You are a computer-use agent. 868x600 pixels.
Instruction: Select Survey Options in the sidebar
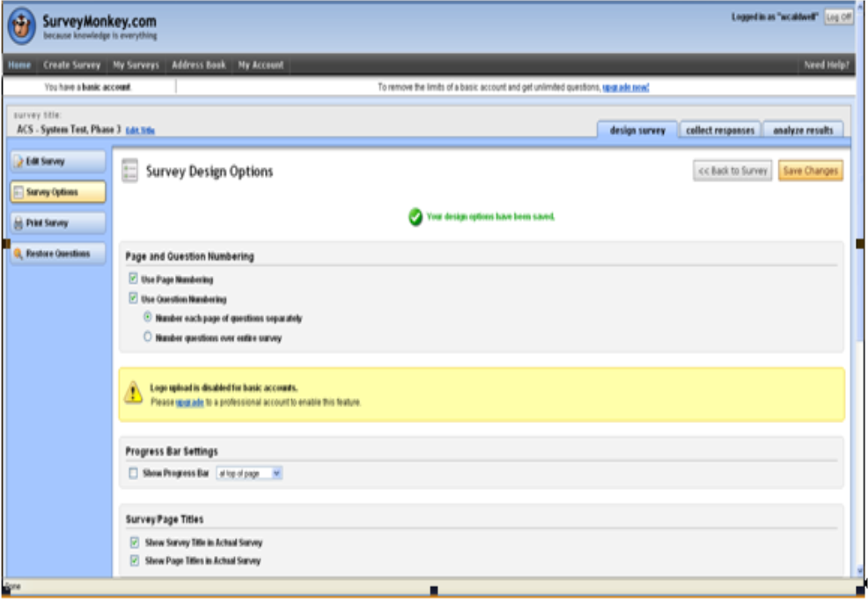[x=57, y=192]
